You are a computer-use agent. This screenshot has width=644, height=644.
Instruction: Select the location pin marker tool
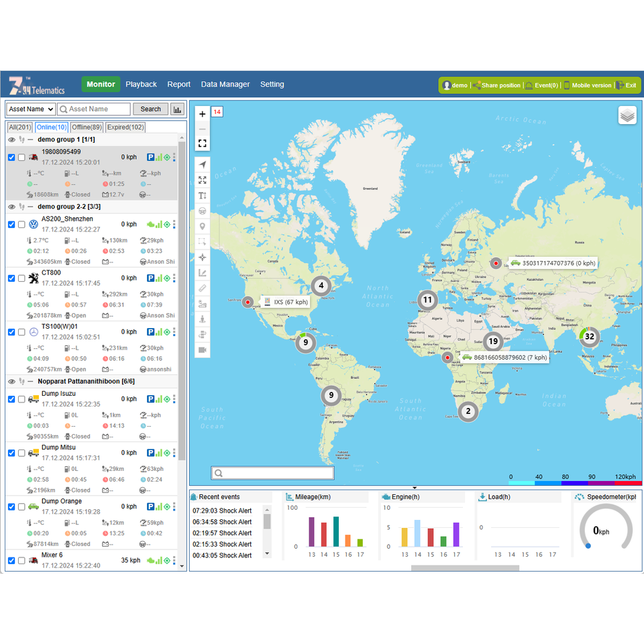(202, 226)
